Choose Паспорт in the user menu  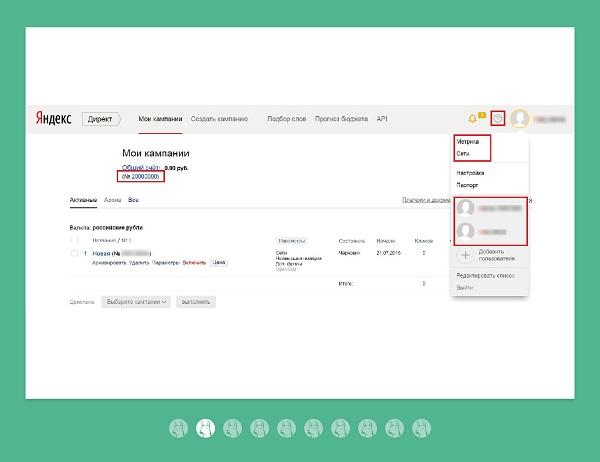coord(467,185)
